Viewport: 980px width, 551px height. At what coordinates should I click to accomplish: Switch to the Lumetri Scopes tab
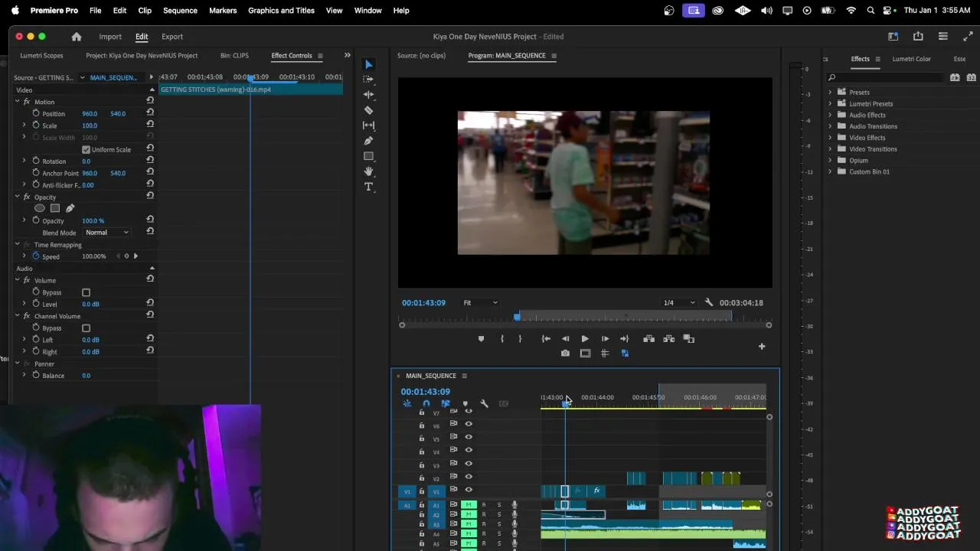(41, 56)
